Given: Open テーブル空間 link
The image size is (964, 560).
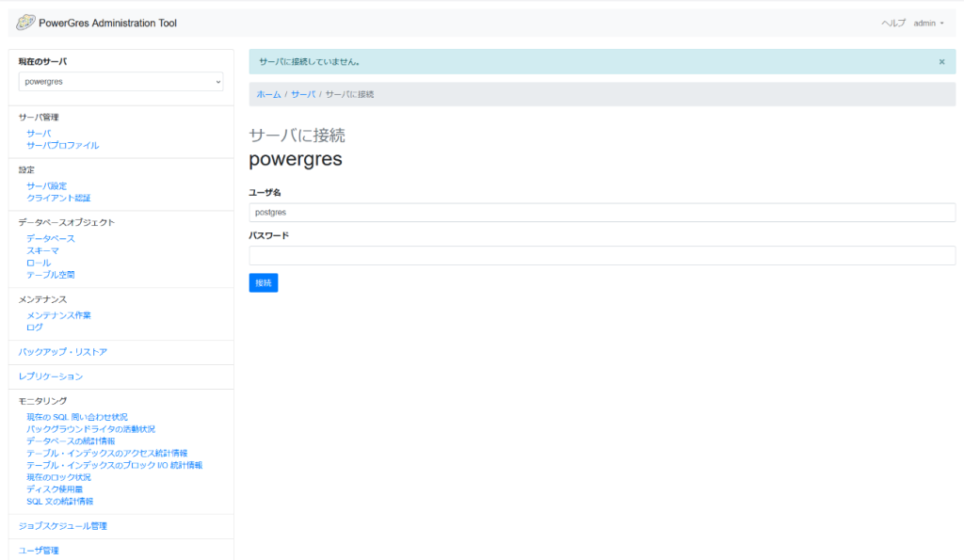Looking at the screenshot, I should point(51,275).
